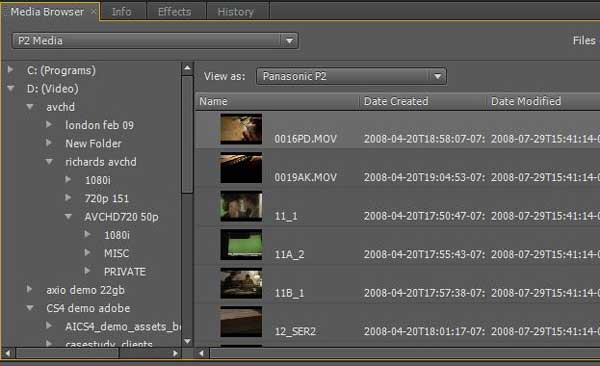
Task: Click the 2008-04-20T18:58:07 created date
Action: pyautogui.click(x=424, y=139)
